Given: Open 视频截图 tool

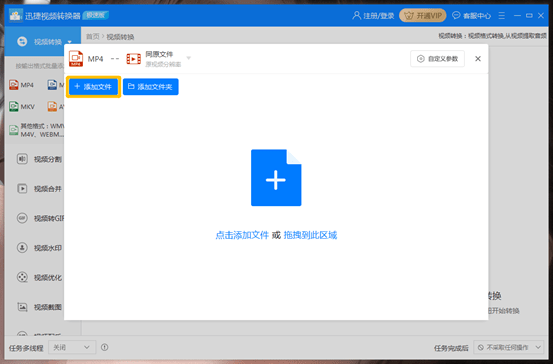Looking at the screenshot, I should point(39,307).
